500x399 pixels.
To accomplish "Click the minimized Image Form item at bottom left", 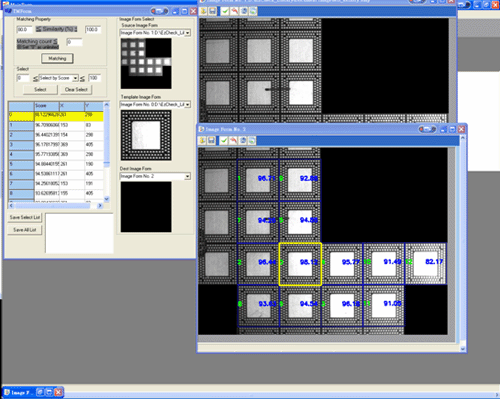I will pos(18,392).
